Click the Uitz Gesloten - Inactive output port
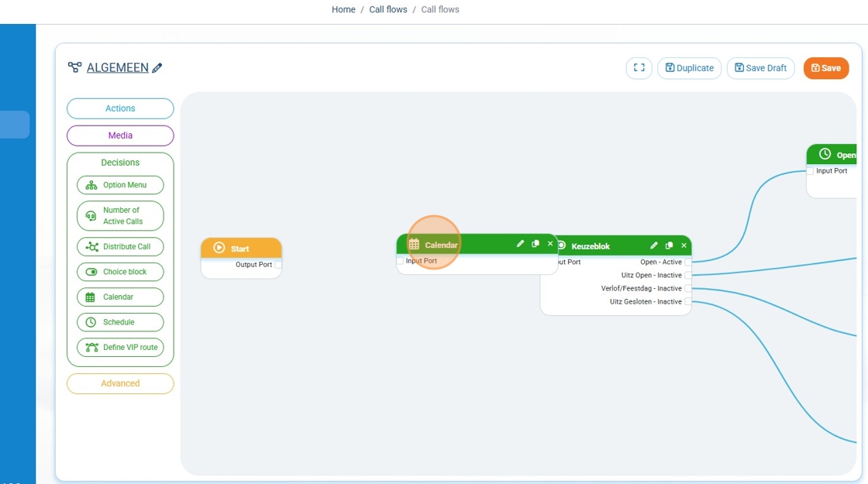Screen dimensions: 868x484 [x=687, y=302]
